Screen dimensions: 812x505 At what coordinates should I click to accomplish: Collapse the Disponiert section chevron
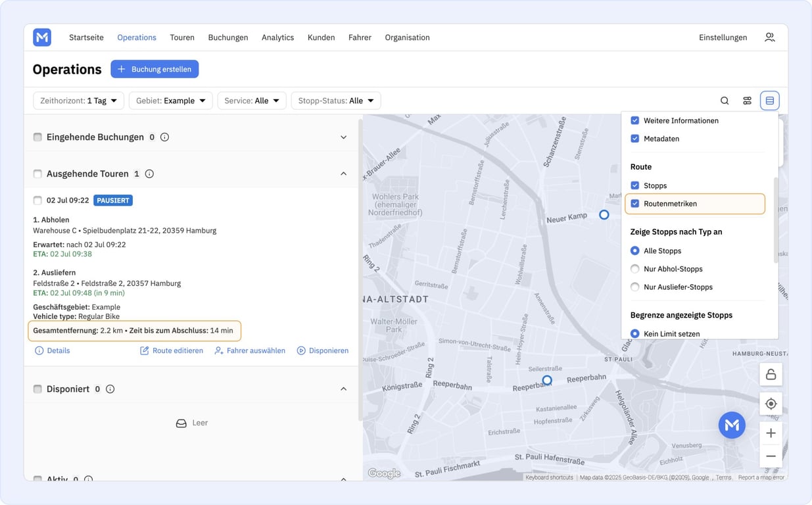coord(343,389)
